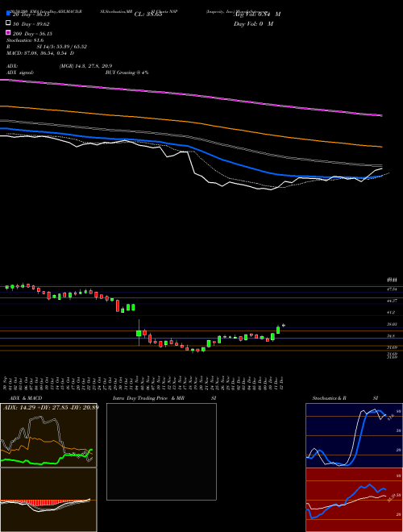Viewport: 403px width, 532px height.
Task: Click the 'Day Vol: 0 M' readout
Action: pos(253,23)
